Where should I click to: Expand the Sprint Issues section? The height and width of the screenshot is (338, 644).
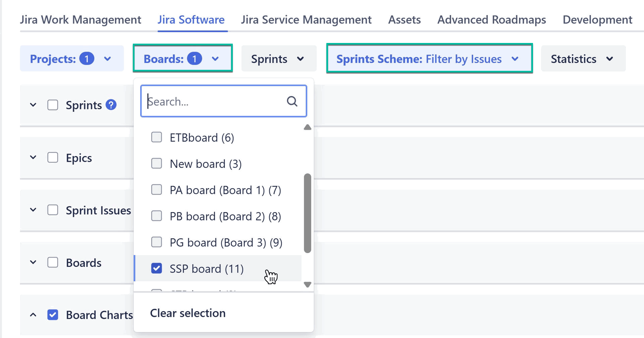pyautogui.click(x=33, y=209)
